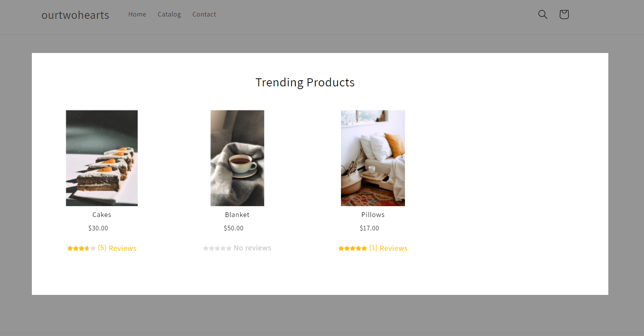The width and height of the screenshot is (644, 336).
Task: Open the Cakes product title
Action: (x=102, y=215)
